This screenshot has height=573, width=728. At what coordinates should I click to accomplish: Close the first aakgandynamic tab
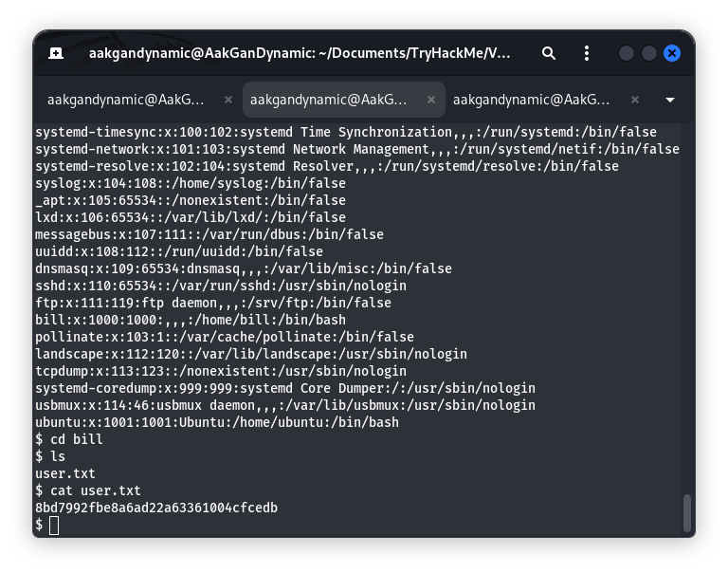(x=228, y=100)
